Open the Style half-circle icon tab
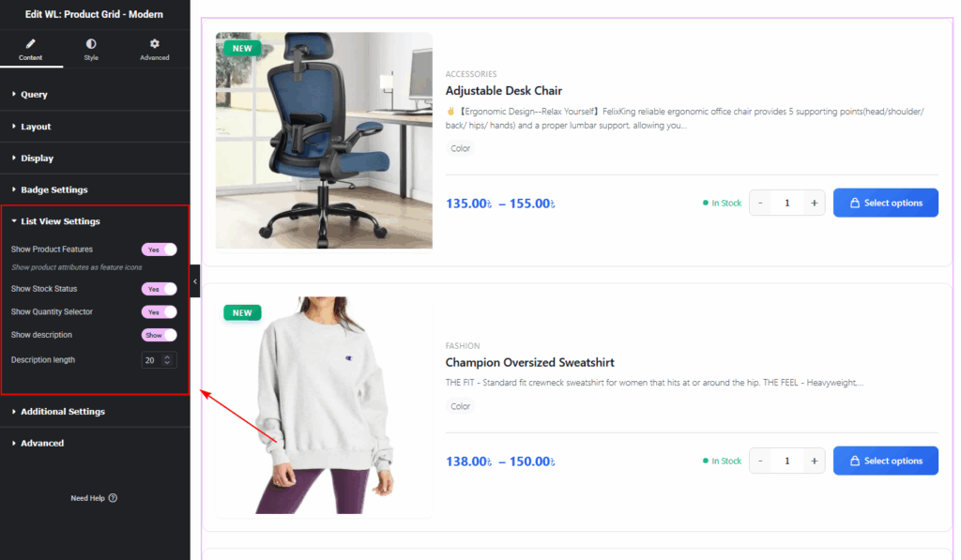Image resolution: width=961 pixels, height=560 pixels. click(x=91, y=43)
